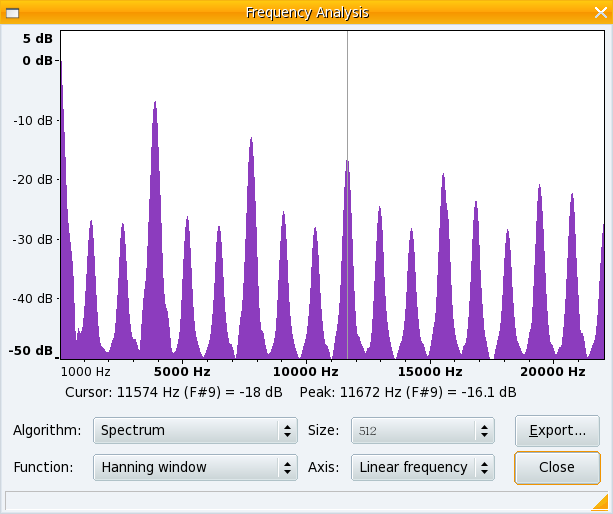The height and width of the screenshot is (514, 613).
Task: Click the 20000 Hz label on frequency axis
Action: tap(553, 371)
